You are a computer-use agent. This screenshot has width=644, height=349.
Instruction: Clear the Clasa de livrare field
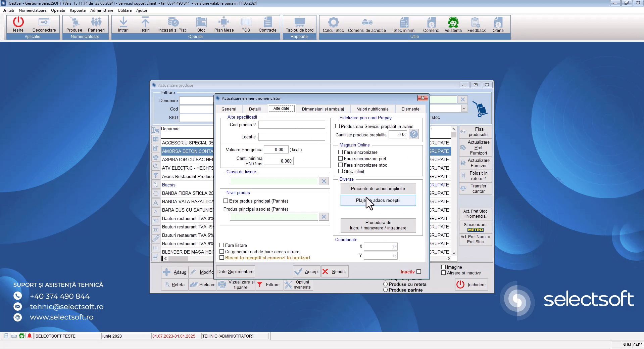click(x=324, y=181)
